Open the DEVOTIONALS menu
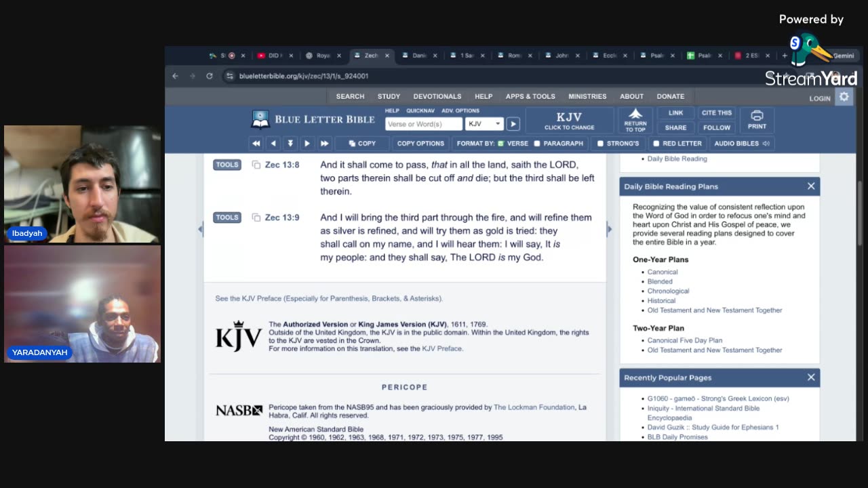This screenshot has height=488, width=868. pyautogui.click(x=437, y=96)
